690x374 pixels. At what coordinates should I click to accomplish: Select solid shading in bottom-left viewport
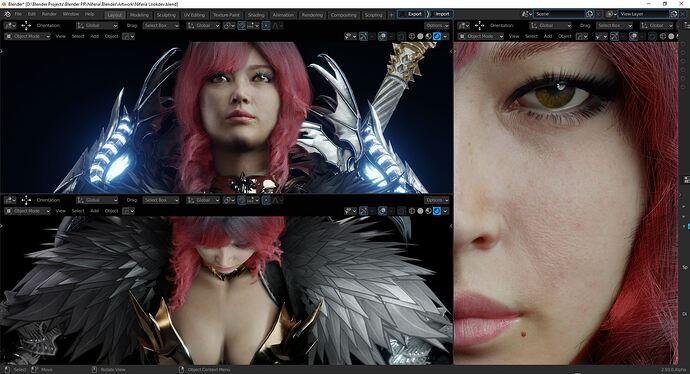coord(420,211)
